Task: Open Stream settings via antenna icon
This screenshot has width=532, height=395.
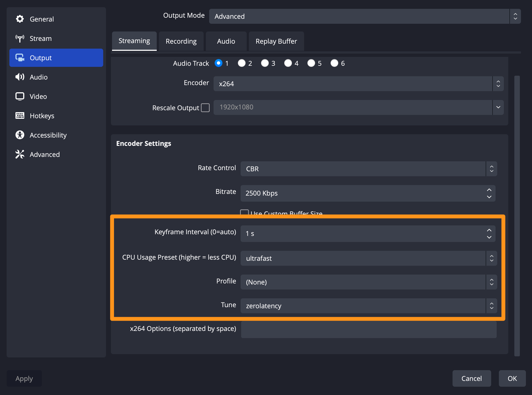Action: click(20, 38)
